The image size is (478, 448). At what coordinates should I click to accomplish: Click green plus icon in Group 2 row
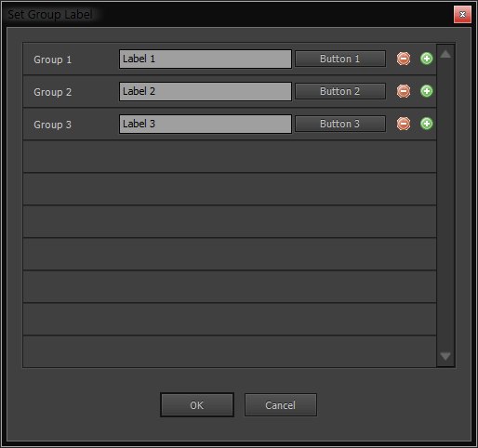427,91
